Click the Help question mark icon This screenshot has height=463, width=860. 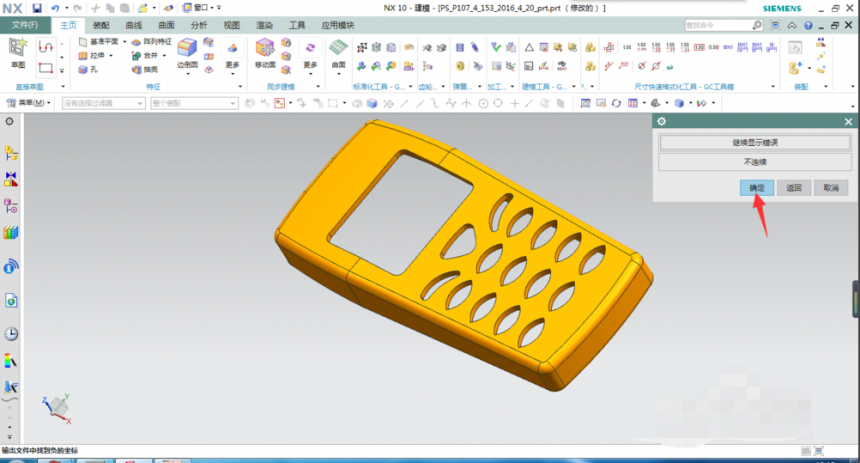pyautogui.click(x=808, y=25)
